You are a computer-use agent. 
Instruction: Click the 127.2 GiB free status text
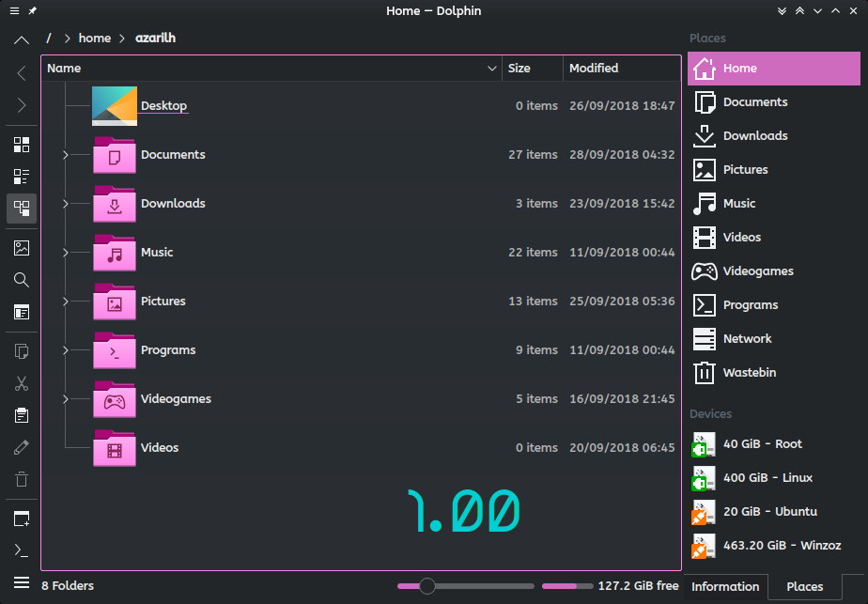638,586
